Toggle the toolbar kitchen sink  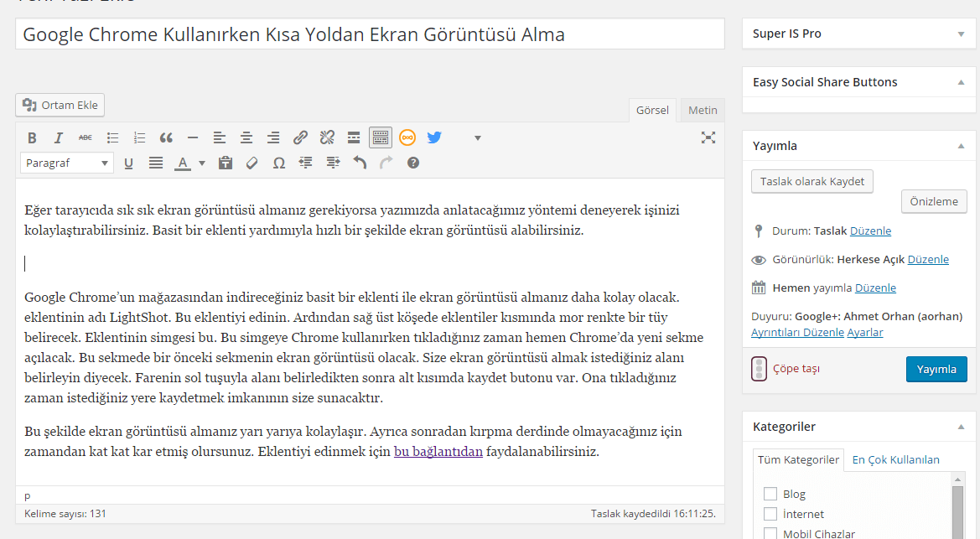tap(380, 137)
